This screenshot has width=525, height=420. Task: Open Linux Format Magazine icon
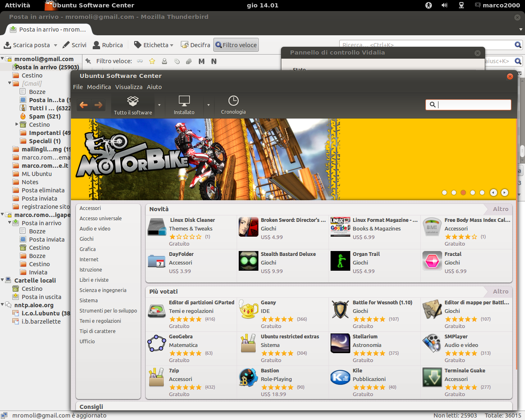tap(340, 227)
